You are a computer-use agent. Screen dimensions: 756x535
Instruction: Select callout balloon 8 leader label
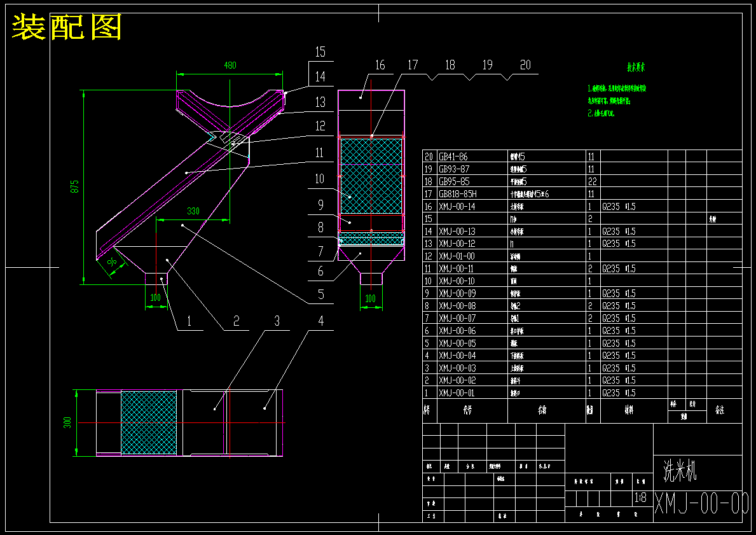click(320, 228)
